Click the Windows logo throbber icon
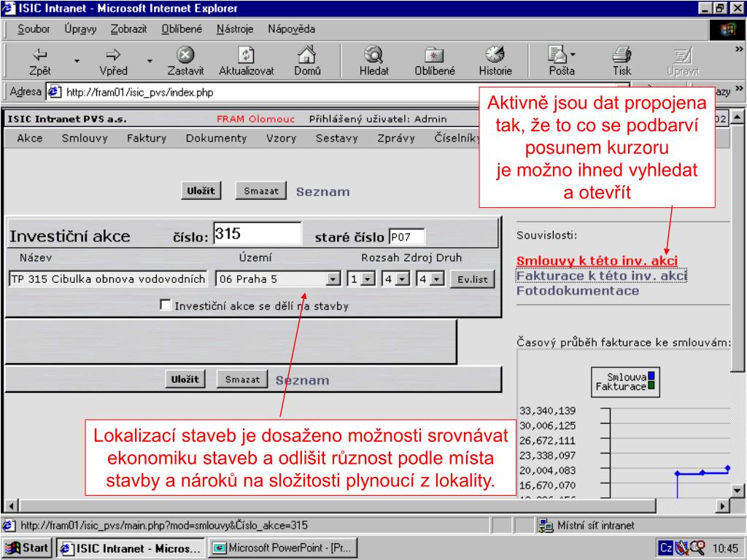The height and width of the screenshot is (560, 747). coord(727,29)
